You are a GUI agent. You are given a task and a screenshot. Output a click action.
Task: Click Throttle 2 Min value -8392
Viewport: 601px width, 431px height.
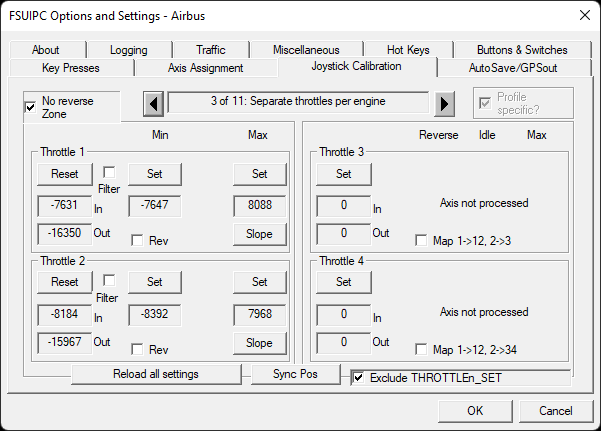click(154, 314)
